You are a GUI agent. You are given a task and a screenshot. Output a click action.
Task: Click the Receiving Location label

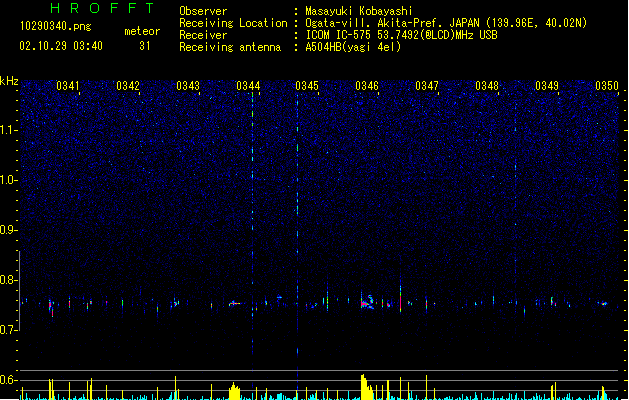pyautogui.click(x=233, y=23)
